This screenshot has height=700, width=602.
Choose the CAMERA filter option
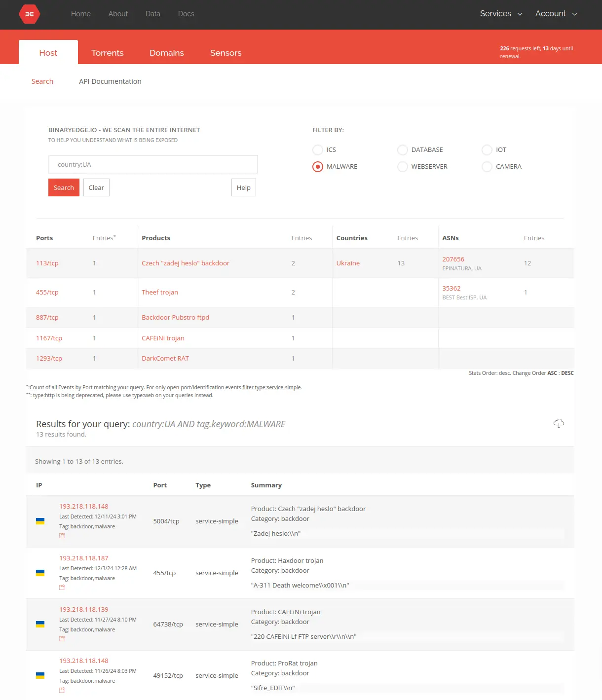pyautogui.click(x=487, y=167)
